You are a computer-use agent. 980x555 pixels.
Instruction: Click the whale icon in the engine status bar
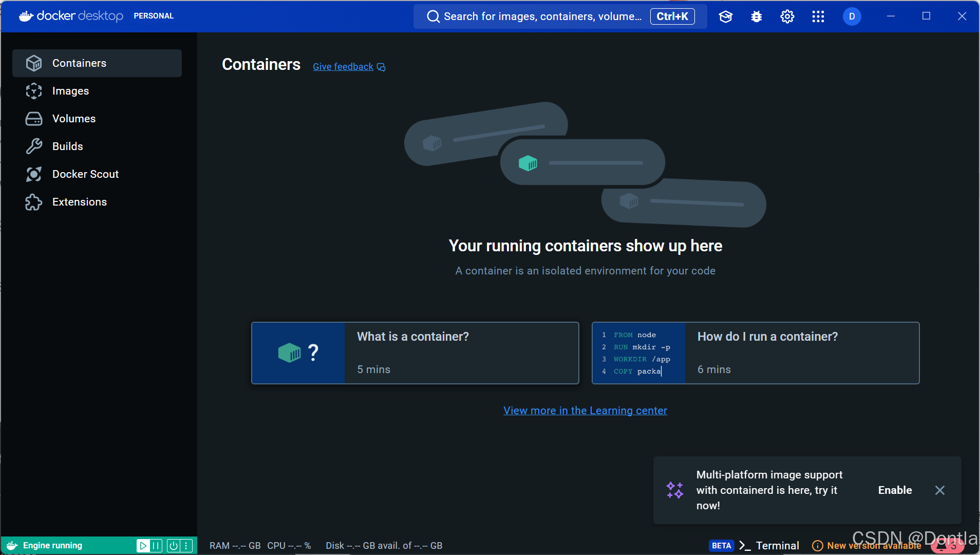12,546
